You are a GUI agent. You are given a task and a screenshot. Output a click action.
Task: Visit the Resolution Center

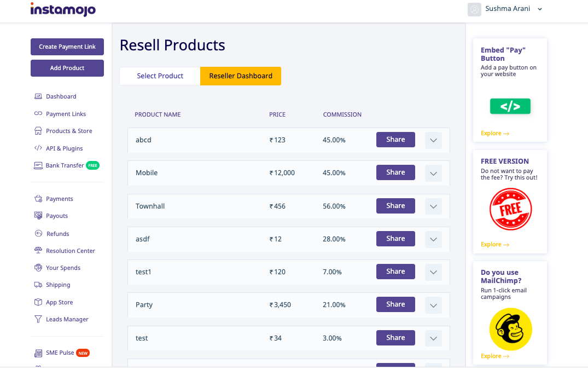(69, 251)
